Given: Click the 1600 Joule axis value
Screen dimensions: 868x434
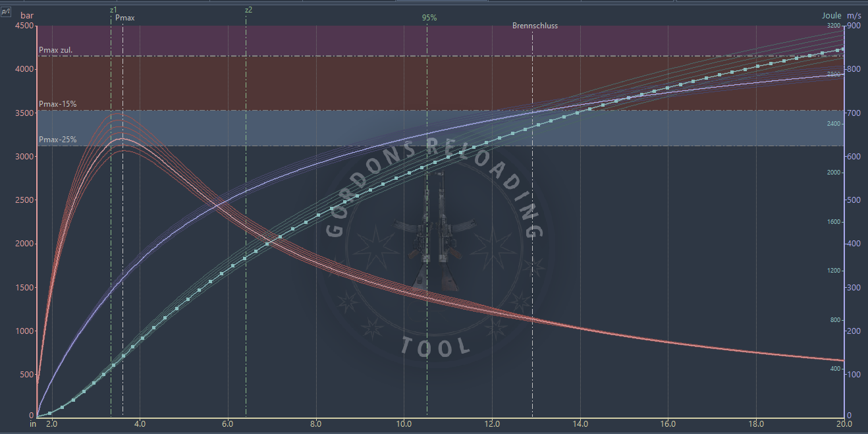Looking at the screenshot, I should tap(834, 222).
